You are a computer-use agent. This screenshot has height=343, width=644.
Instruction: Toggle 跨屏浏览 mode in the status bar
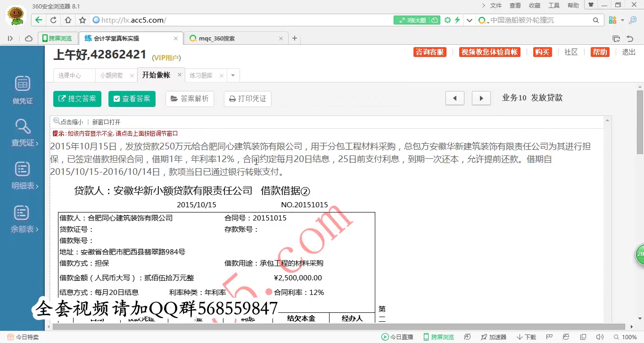(439, 337)
